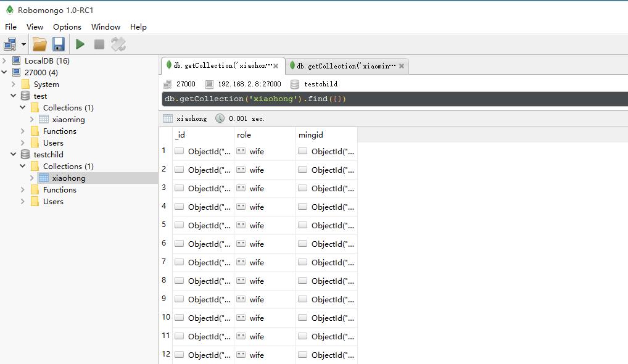Collapse Collections (1) under test
Image resolution: width=628 pixels, height=364 pixels.
coord(23,107)
